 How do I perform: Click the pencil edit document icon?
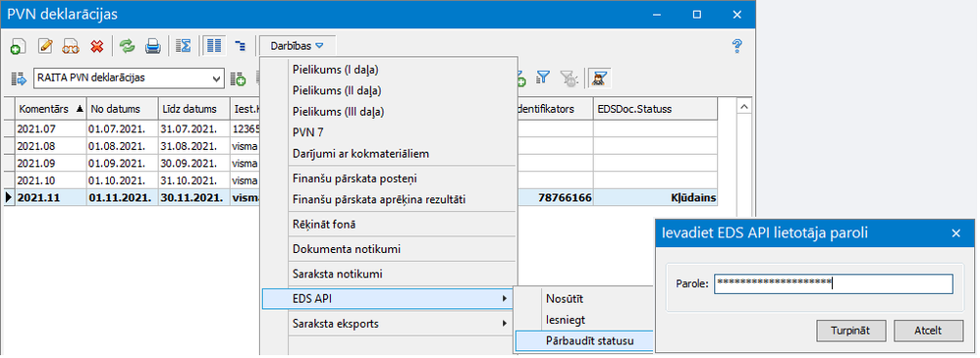tap(45, 46)
